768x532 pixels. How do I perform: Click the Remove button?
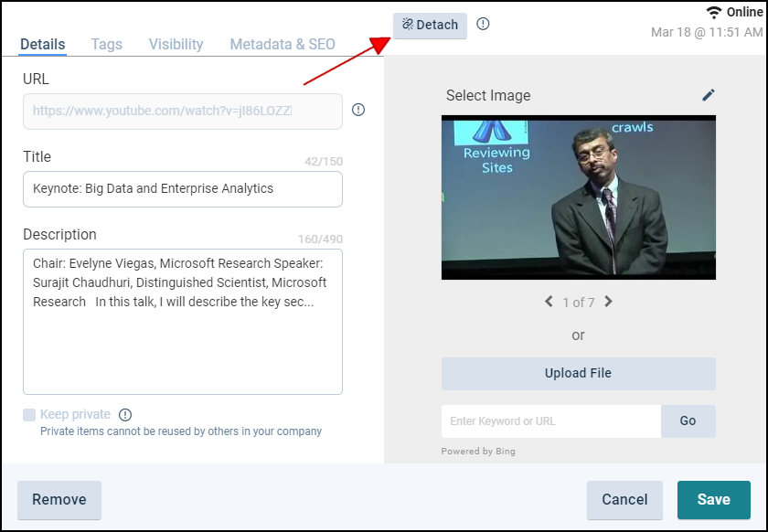click(59, 499)
